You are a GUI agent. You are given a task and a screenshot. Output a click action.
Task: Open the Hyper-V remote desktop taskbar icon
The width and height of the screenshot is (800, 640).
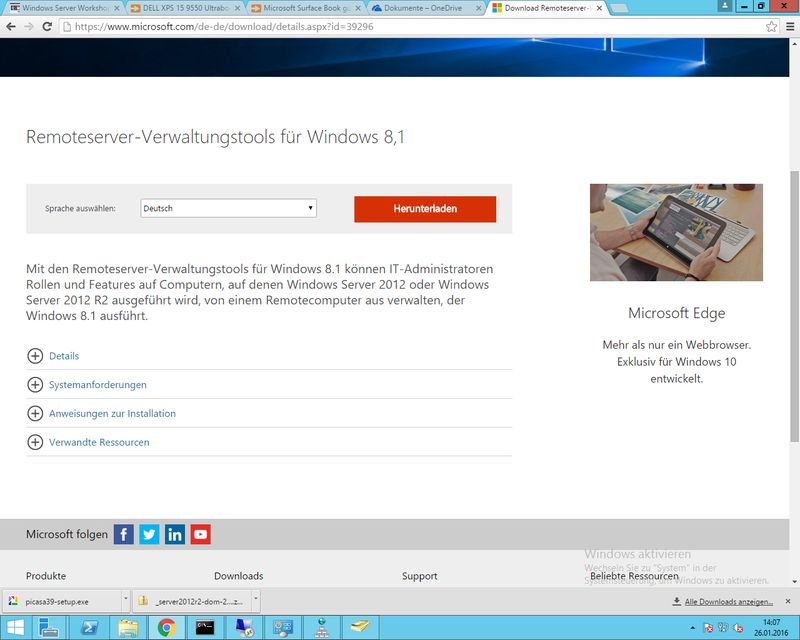pyautogui.click(x=243, y=627)
